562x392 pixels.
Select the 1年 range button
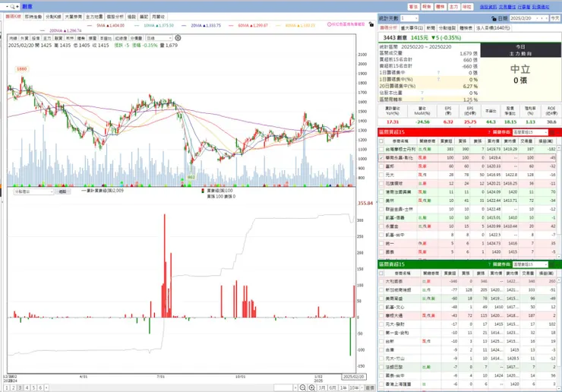point(343,387)
